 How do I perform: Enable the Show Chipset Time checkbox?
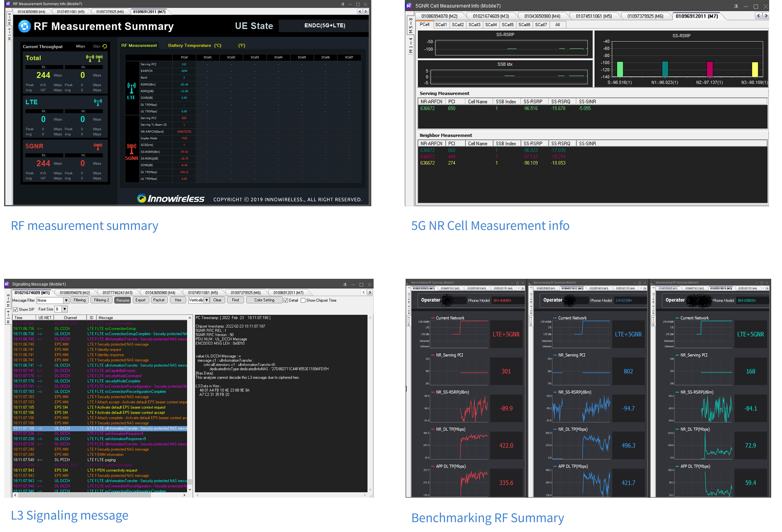[x=303, y=300]
